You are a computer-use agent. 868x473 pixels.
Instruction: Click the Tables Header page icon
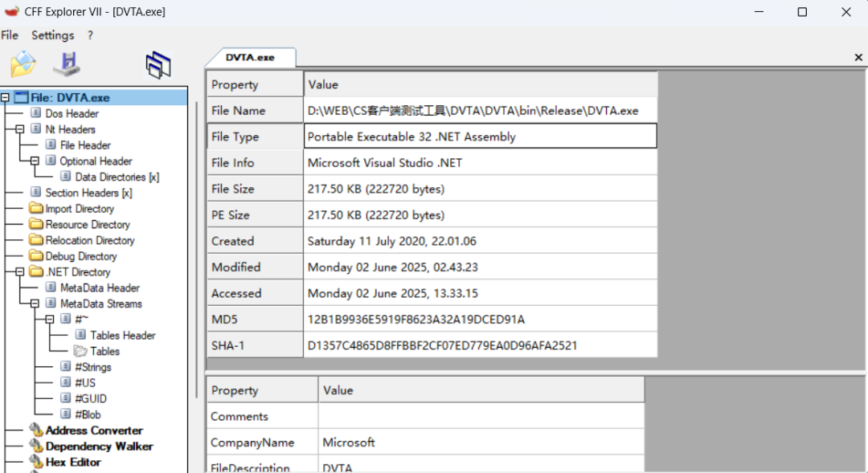coord(81,335)
